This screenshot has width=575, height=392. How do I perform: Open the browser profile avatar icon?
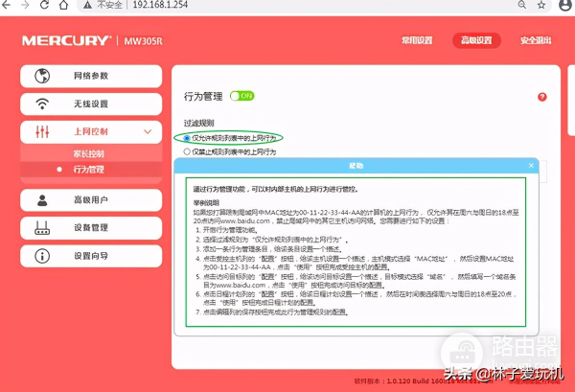(565, 5)
